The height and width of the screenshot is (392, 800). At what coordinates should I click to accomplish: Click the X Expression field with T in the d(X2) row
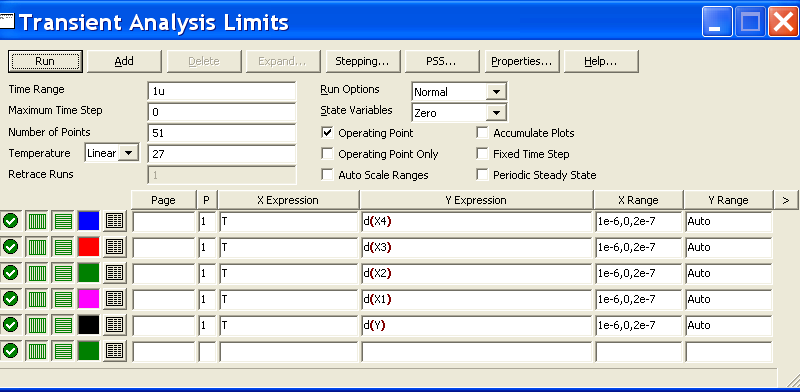(289, 273)
